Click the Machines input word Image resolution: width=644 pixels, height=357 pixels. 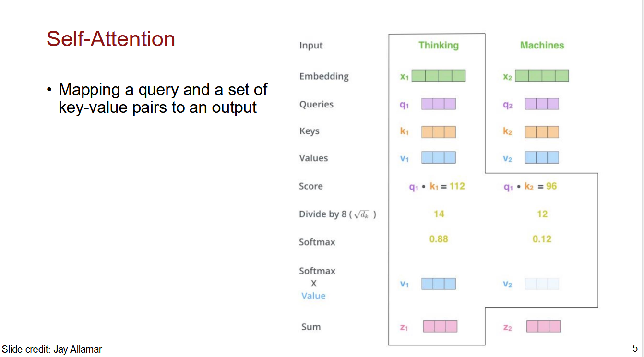542,45
